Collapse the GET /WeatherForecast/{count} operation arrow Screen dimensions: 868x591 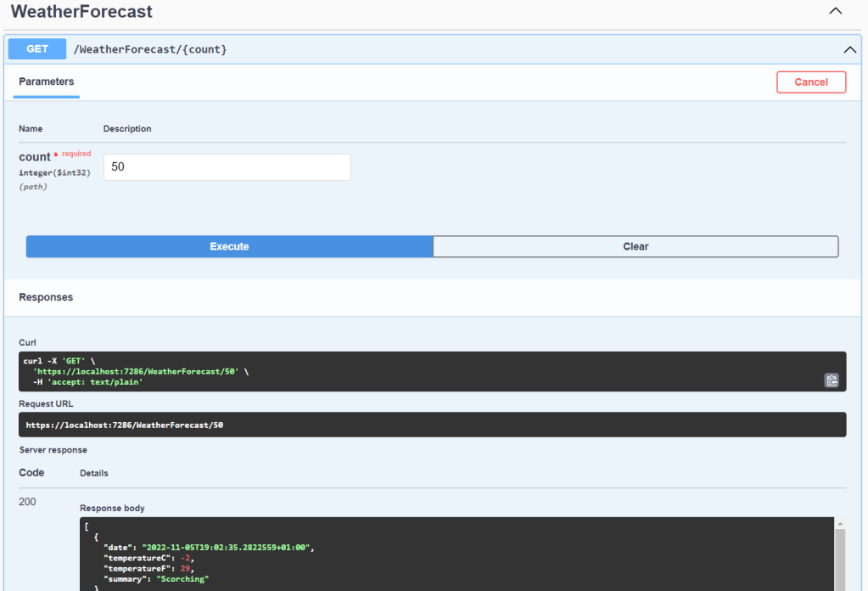point(849,49)
